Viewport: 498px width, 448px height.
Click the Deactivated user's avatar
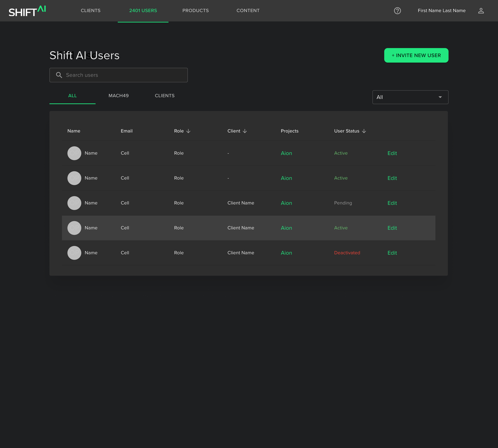pos(74,253)
